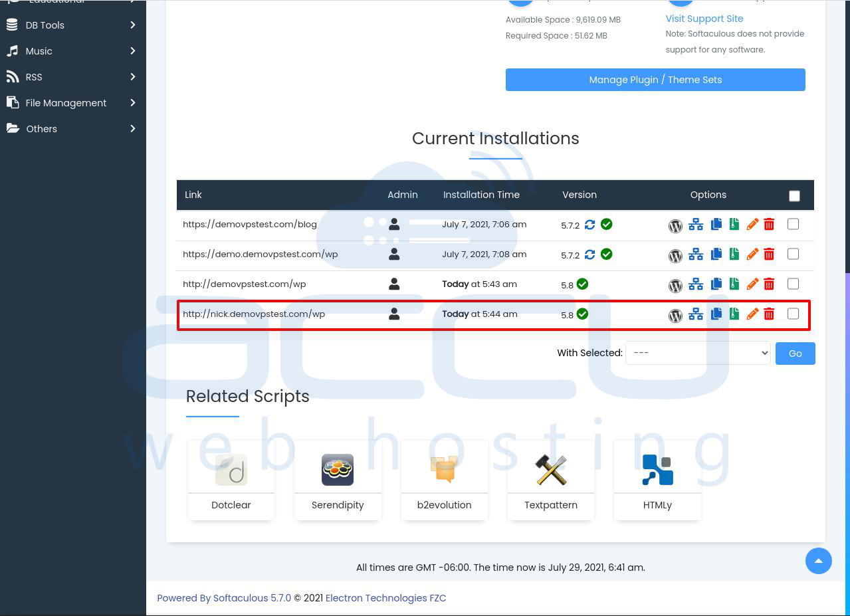Click the update icon for demo.demovpstest.com/wp
The width and height of the screenshot is (850, 616).
click(x=589, y=255)
